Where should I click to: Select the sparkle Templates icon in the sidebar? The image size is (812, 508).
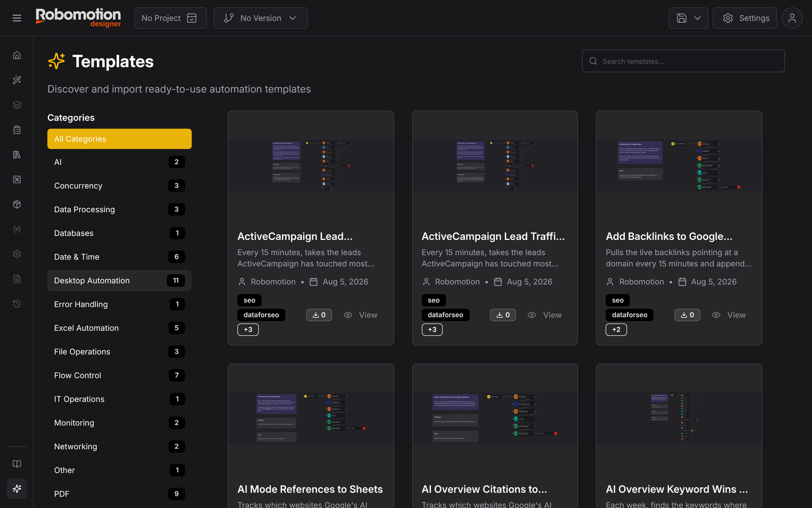point(17,489)
